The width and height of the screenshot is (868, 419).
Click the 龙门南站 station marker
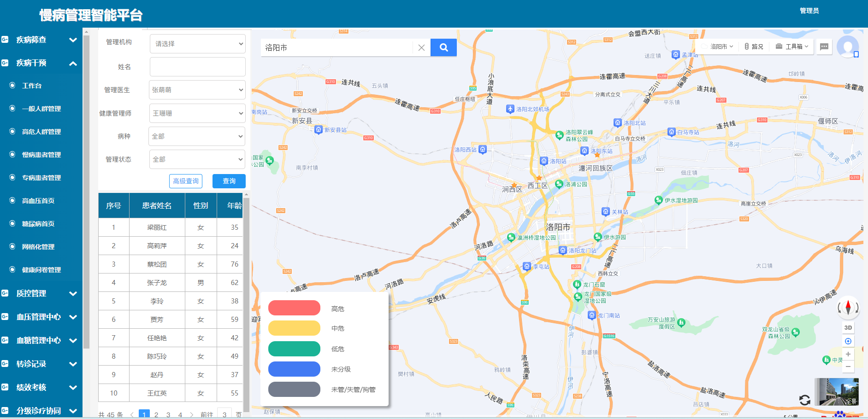[x=592, y=315]
